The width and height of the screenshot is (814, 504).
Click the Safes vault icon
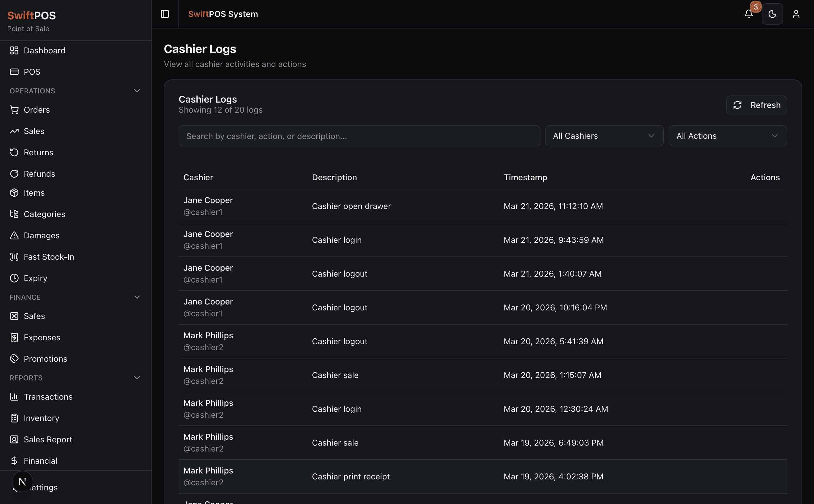tap(14, 316)
